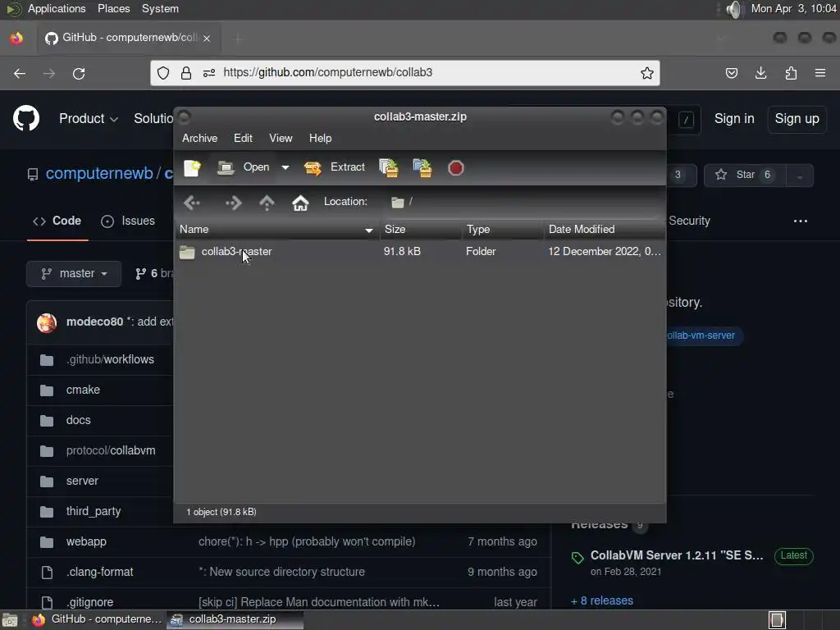This screenshot has height=630, width=840.
Task: Open the Archive menu
Action: [x=200, y=138]
